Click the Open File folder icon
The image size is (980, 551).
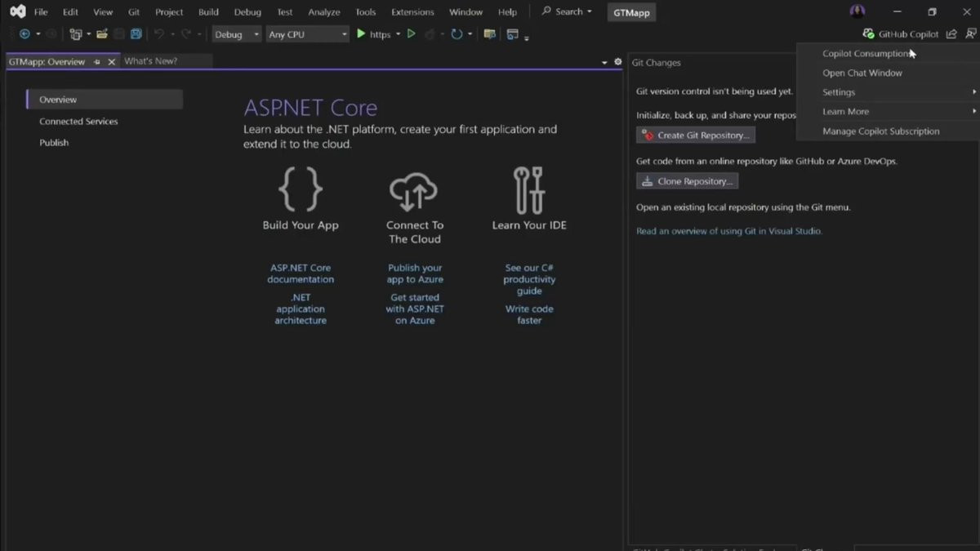click(x=102, y=34)
